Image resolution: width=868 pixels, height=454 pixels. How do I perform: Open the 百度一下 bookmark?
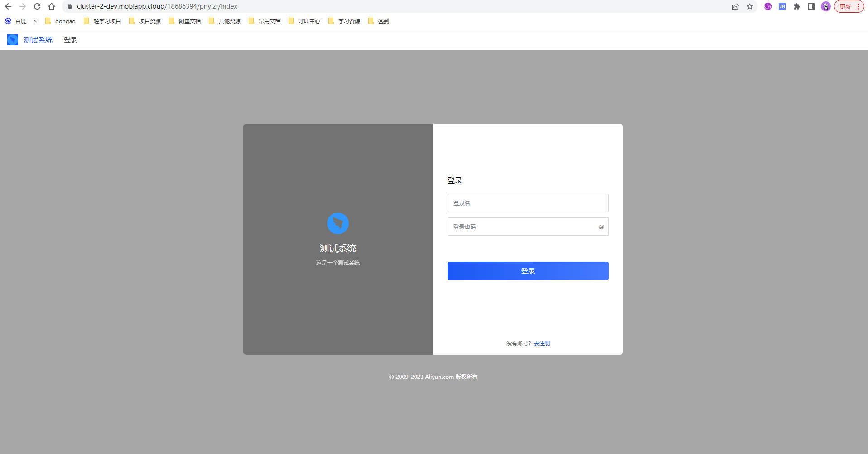click(21, 21)
